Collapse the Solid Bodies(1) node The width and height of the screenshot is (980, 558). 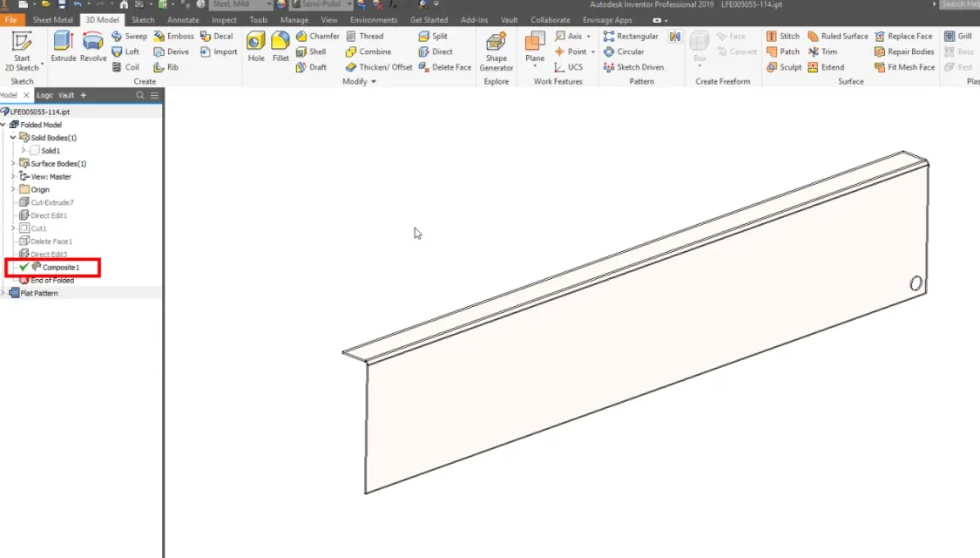pyautogui.click(x=13, y=138)
